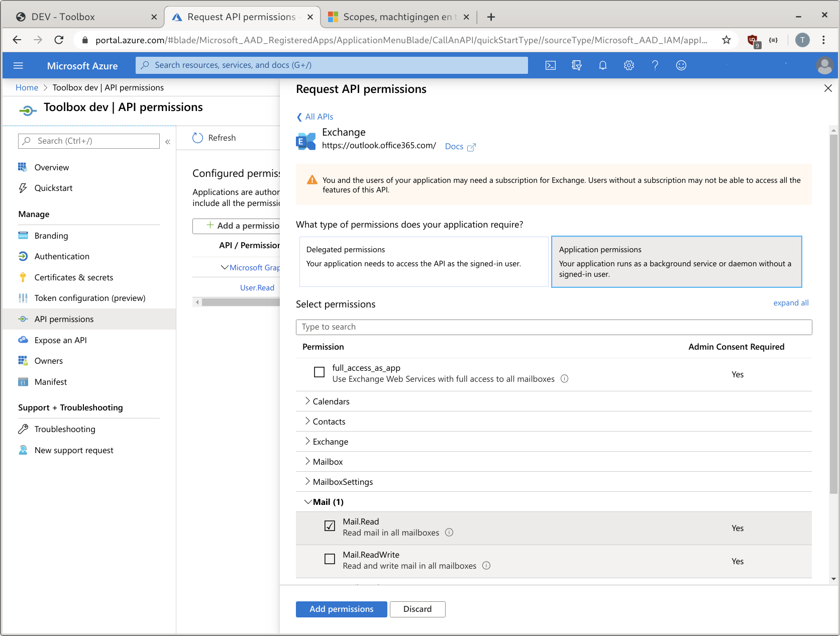This screenshot has height=636, width=840.
Task: Open the curly-braces extension icon
Action: pyautogui.click(x=773, y=40)
